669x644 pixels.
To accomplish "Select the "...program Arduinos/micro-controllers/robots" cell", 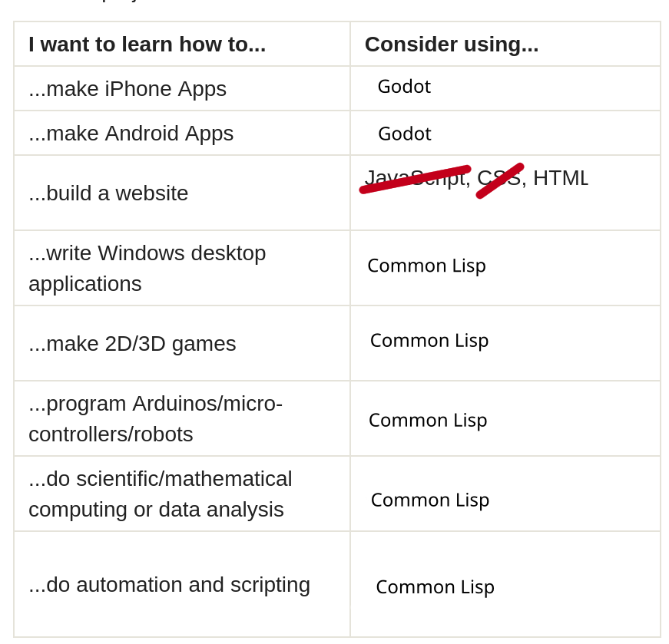I will [155, 418].
